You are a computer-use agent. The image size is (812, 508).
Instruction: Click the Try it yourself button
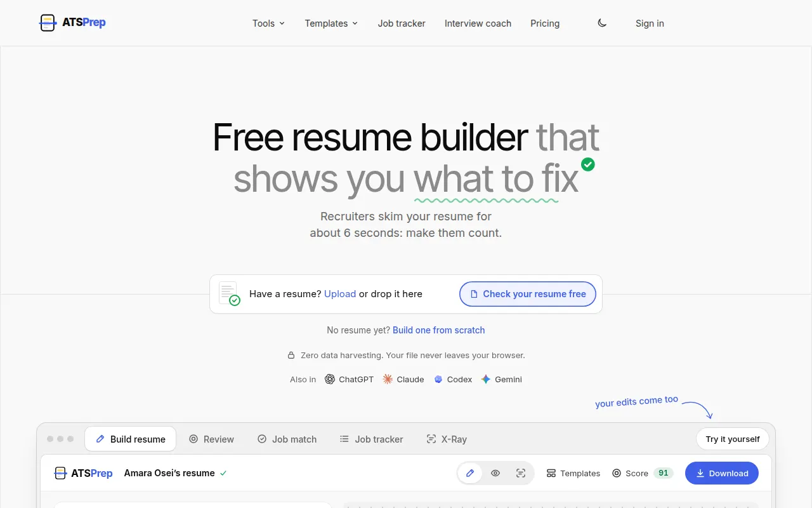pyautogui.click(x=733, y=439)
